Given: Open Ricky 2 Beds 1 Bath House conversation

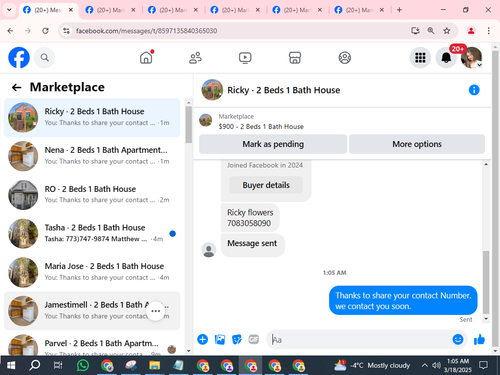Looking at the screenshot, I should click(x=92, y=117).
